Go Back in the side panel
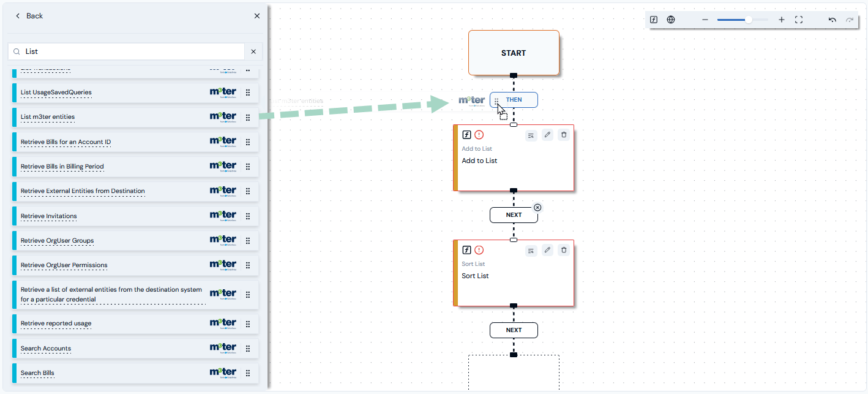The image size is (868, 394). 29,16
